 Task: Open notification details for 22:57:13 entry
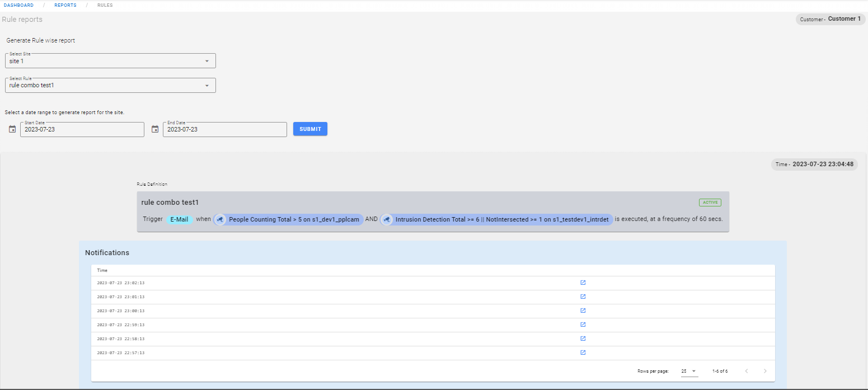click(583, 353)
